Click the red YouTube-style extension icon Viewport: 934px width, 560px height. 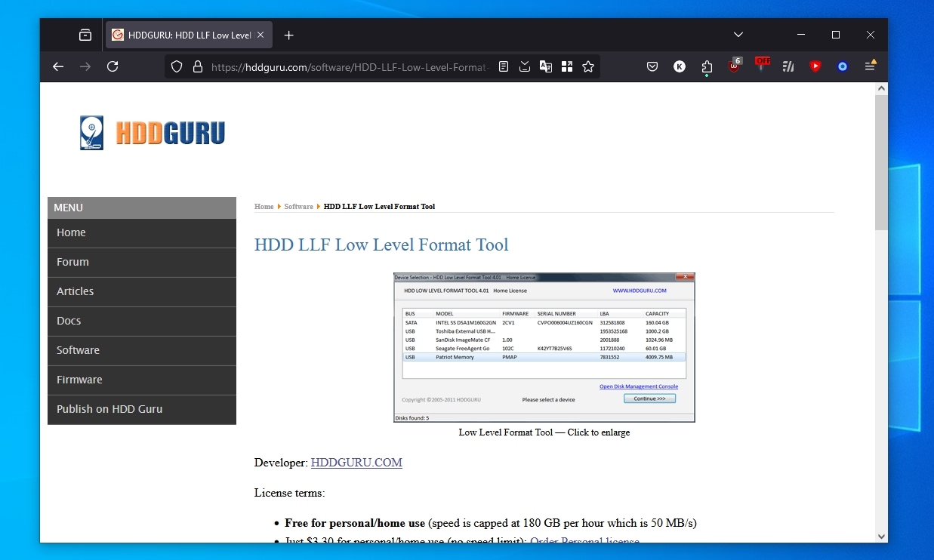click(x=815, y=66)
